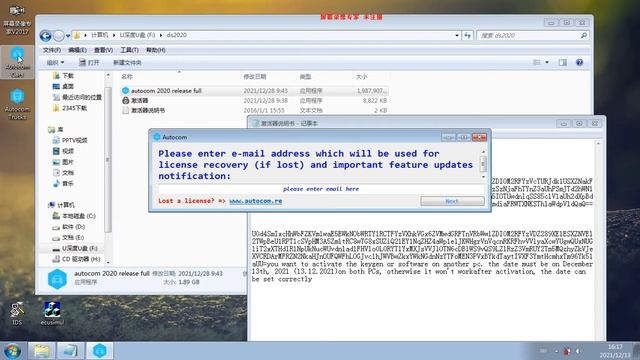The height and width of the screenshot is (360, 640).
Task: Click the navigation pane scroll up arrow
Action: point(108,76)
